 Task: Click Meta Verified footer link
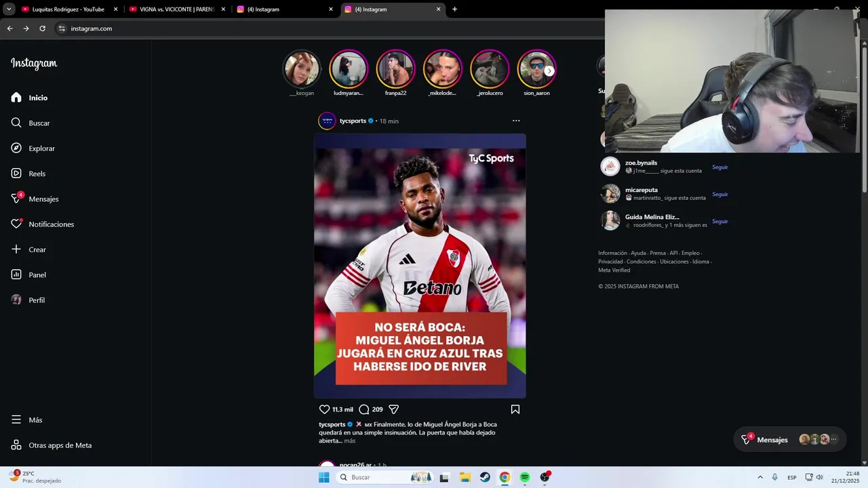point(614,270)
